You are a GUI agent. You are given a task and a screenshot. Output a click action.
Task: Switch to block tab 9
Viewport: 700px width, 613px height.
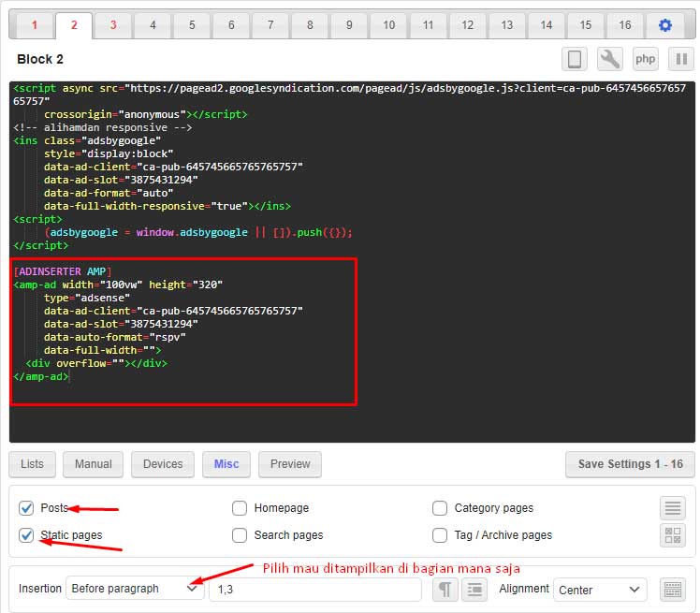pyautogui.click(x=349, y=25)
